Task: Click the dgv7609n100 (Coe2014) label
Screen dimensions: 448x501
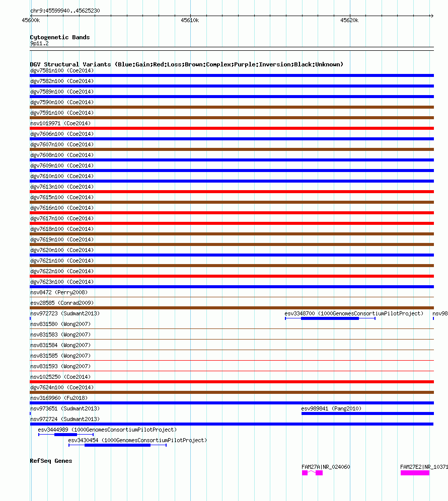Action: click(62, 165)
